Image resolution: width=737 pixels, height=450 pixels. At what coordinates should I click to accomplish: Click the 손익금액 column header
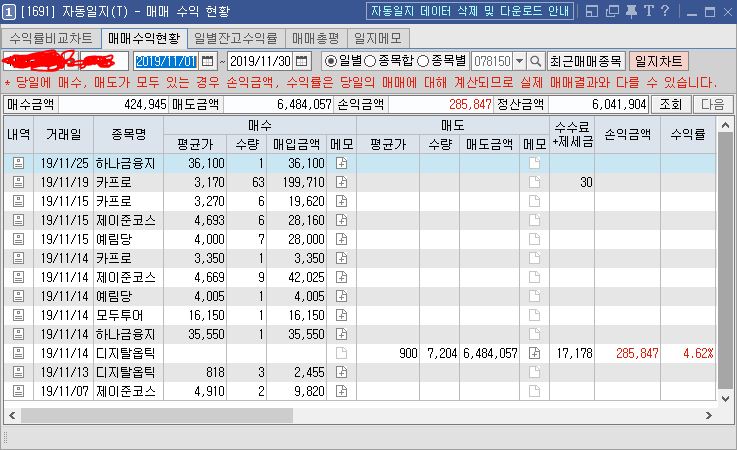pos(627,134)
